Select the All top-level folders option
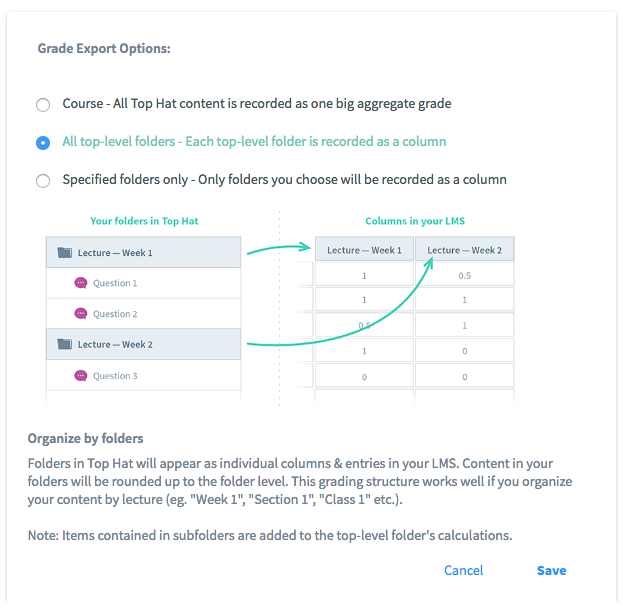Viewport: 623px width, 616px height. (x=43, y=143)
